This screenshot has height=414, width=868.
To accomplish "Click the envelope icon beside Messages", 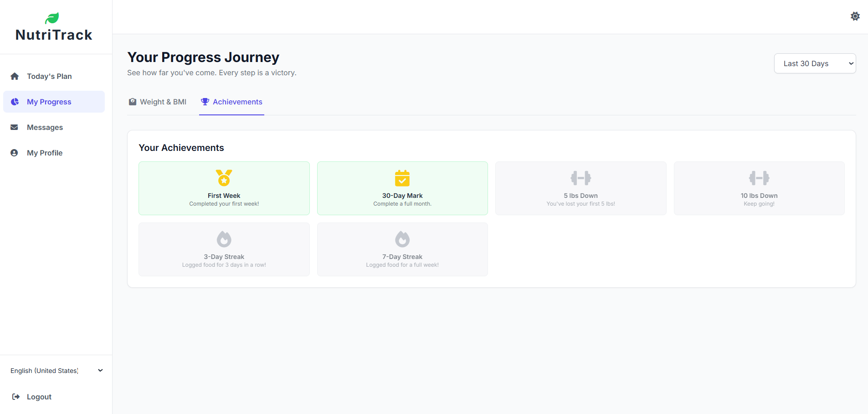I will tap(15, 127).
